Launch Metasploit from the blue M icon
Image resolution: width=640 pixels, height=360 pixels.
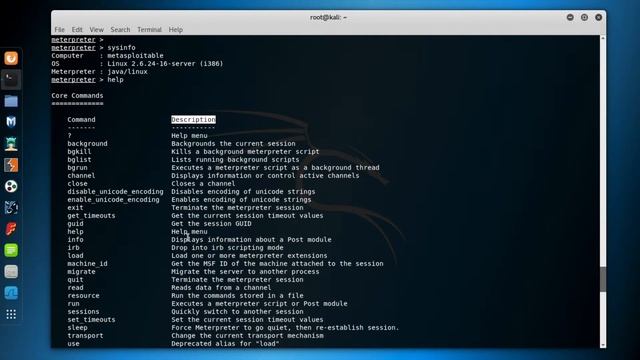11,122
